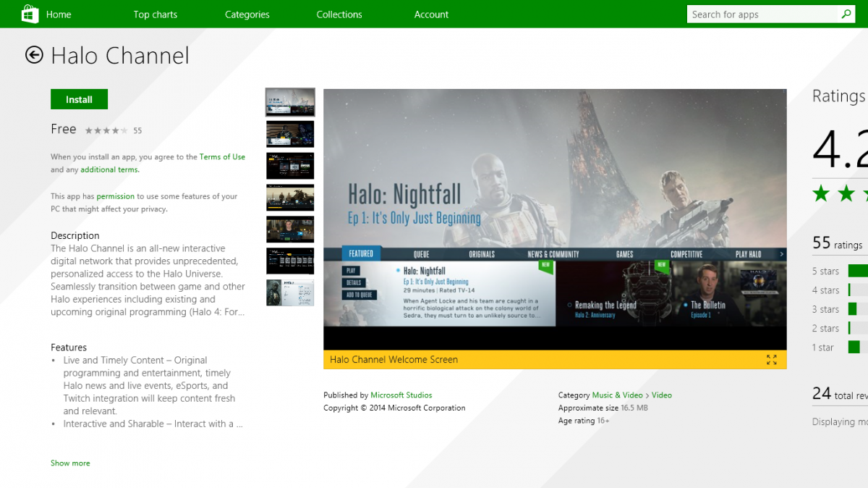Go back using the circled arrow
The image size is (868, 488).
(x=34, y=55)
